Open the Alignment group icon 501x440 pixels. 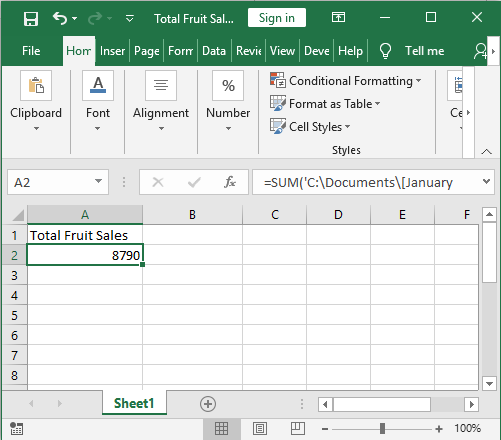point(161,86)
